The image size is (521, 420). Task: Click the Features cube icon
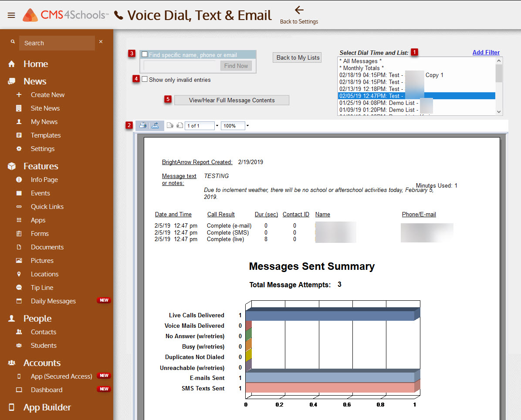coord(12,166)
